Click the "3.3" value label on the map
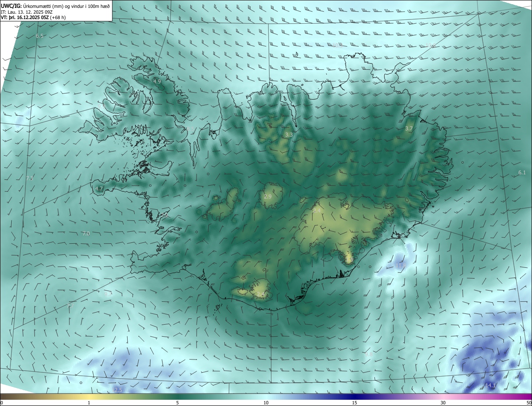 point(289,135)
